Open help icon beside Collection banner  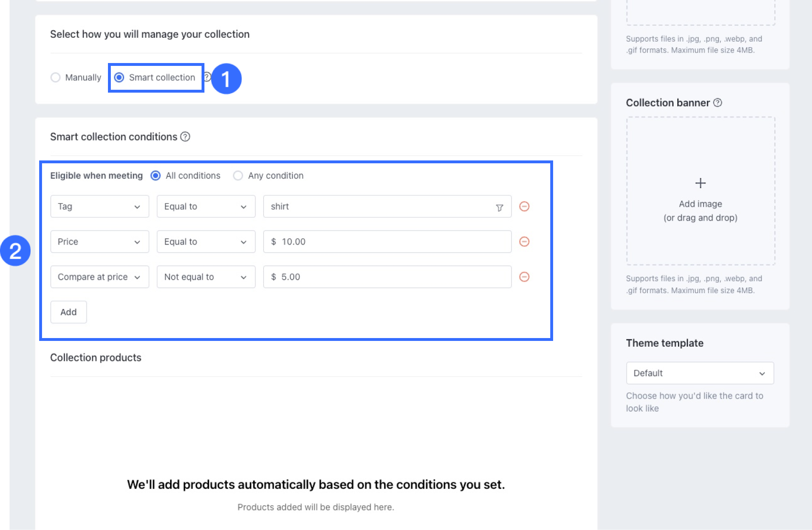(x=717, y=103)
